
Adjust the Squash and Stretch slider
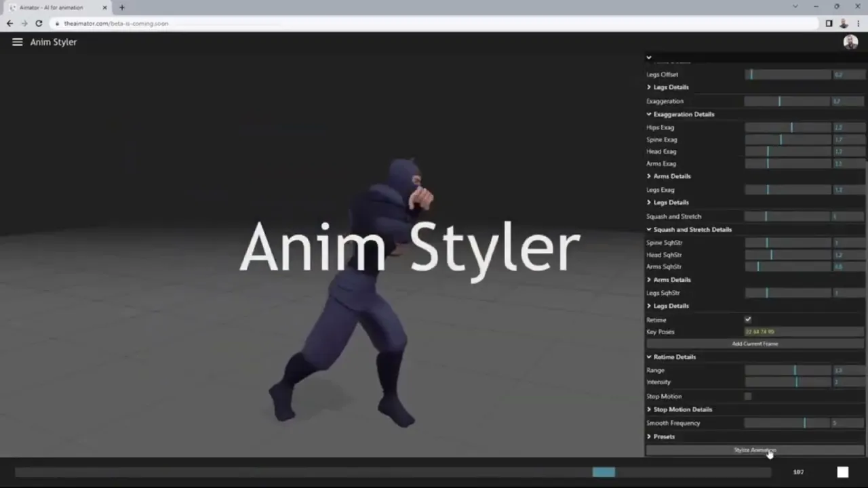pyautogui.click(x=788, y=217)
